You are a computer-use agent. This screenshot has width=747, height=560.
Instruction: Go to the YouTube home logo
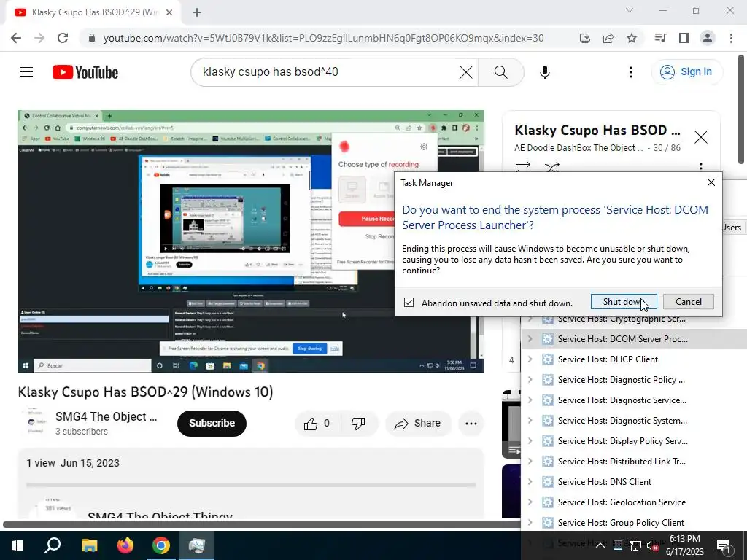(85, 72)
